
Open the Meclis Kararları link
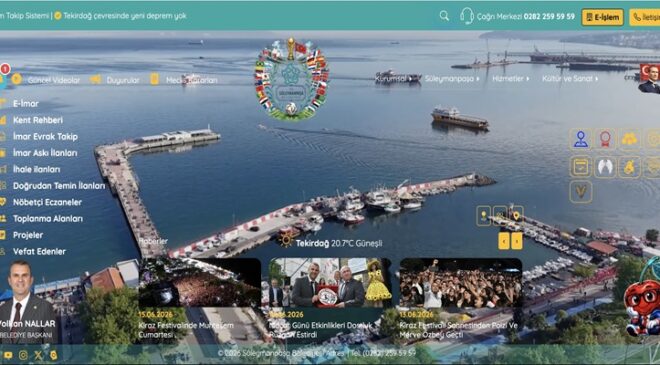click(x=192, y=80)
